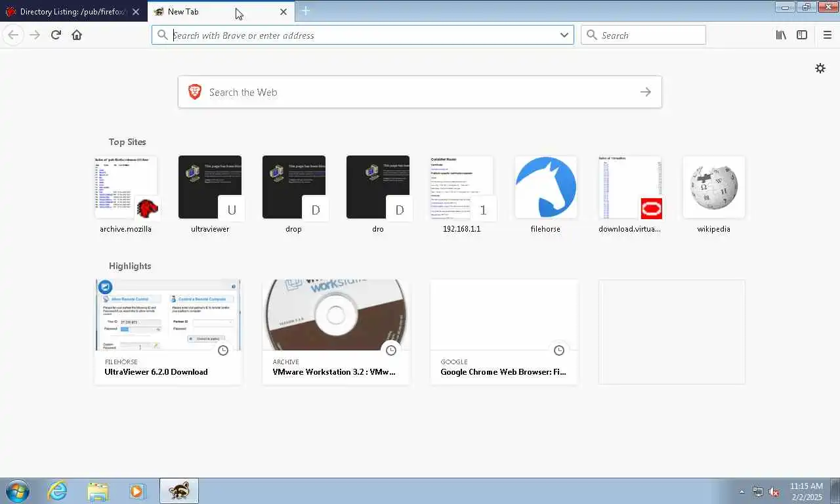This screenshot has height=504, width=840.
Task: Switch to Directory Listing tab
Action: click(73, 11)
